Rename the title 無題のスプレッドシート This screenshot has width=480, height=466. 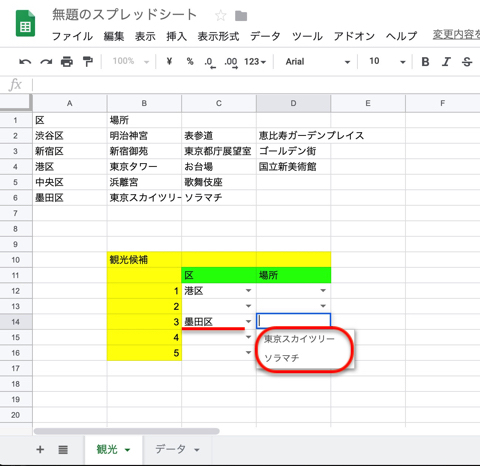tap(124, 15)
